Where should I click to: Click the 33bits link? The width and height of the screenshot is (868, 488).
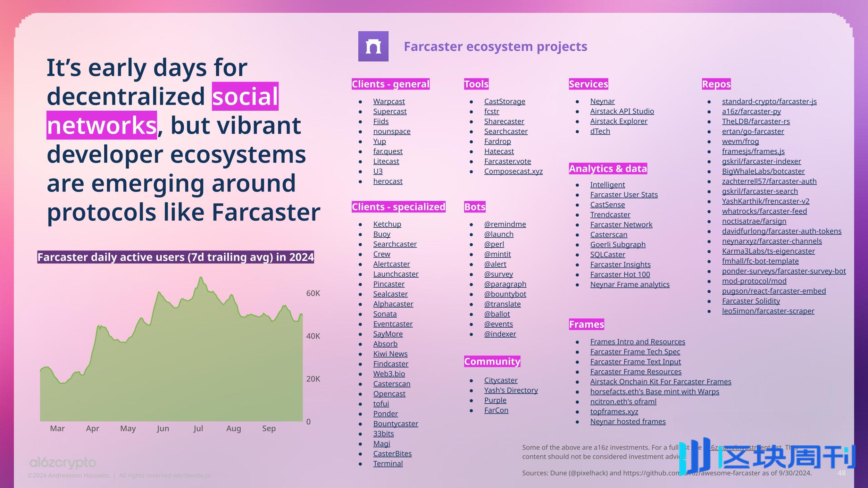coord(383,434)
